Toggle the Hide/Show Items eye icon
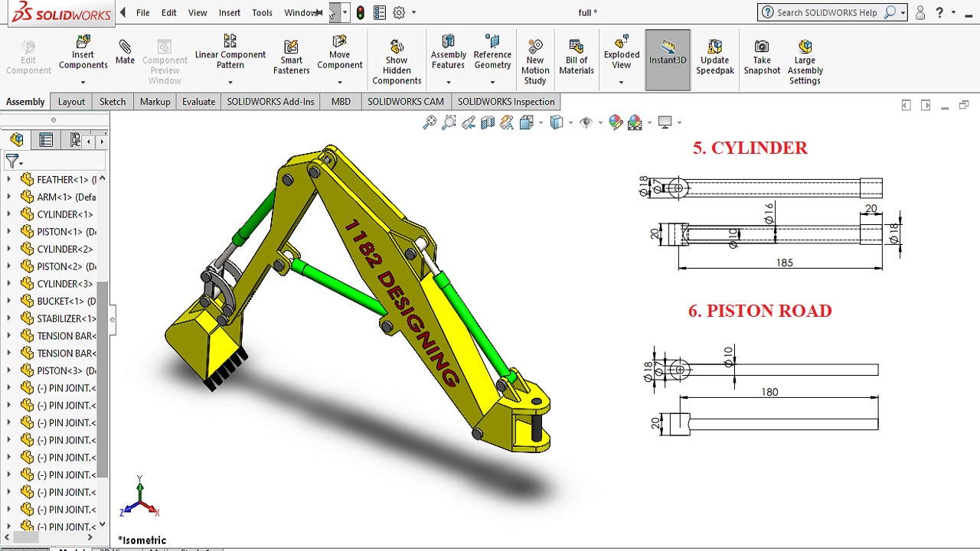 click(x=586, y=122)
